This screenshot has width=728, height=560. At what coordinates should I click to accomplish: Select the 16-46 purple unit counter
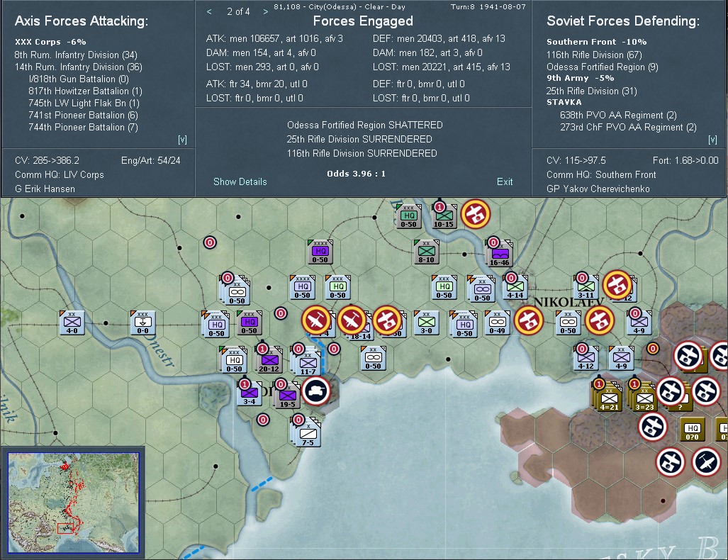coord(500,254)
